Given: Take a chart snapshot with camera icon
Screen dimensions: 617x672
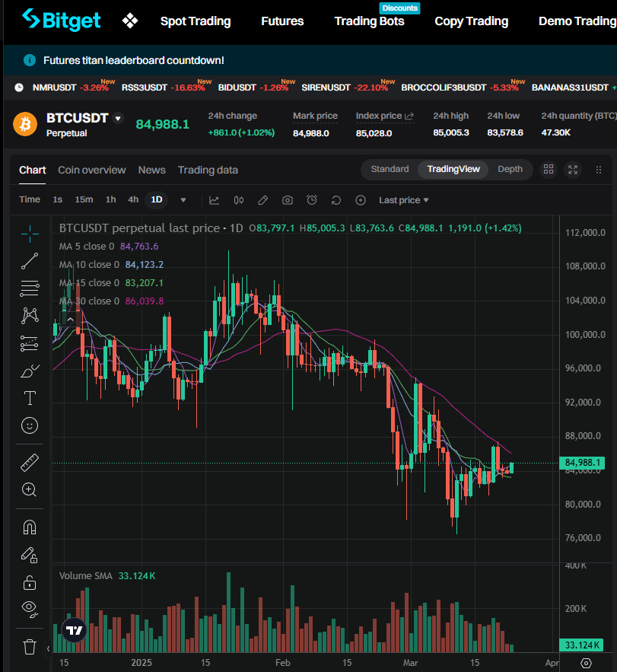Looking at the screenshot, I should point(288,200).
